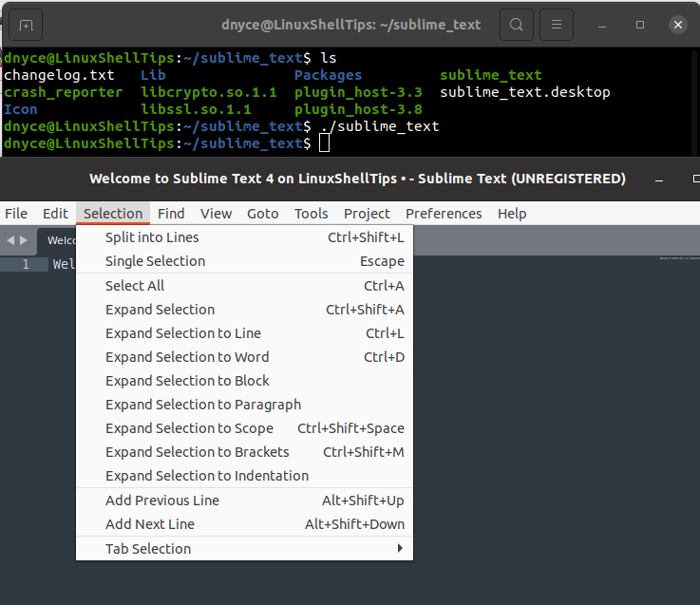Choose Select All

(245, 286)
